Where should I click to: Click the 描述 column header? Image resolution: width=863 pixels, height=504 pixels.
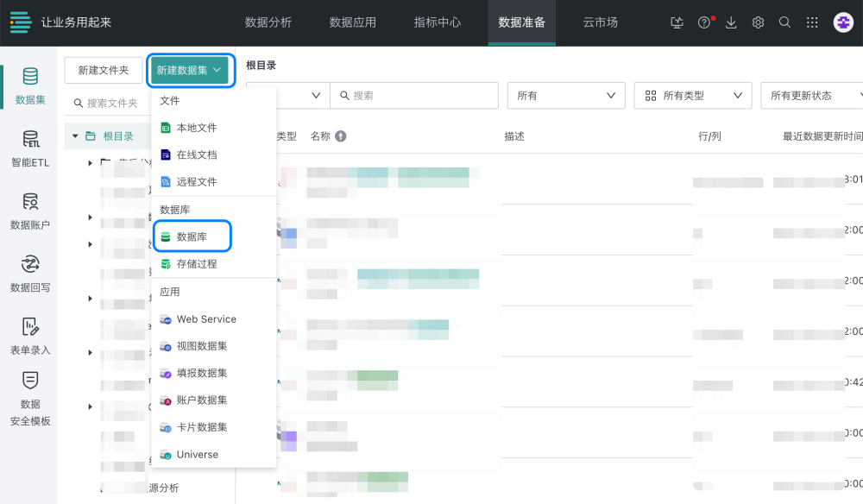coord(514,136)
